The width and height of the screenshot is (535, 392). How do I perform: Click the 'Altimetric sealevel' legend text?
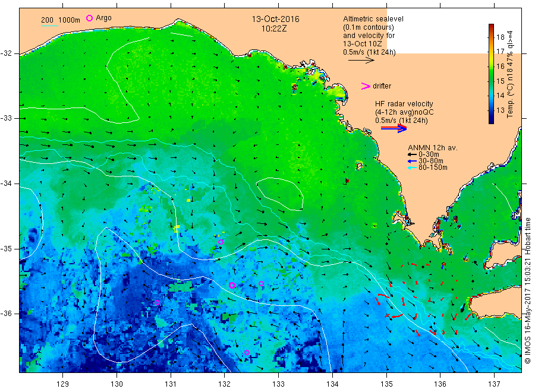pos(373,19)
